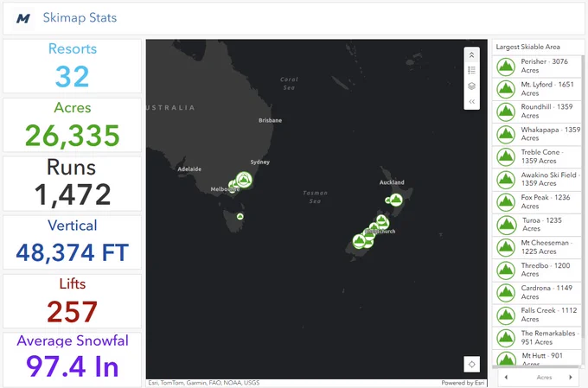The height and width of the screenshot is (388, 588).
Task: Click the Brisbane map label
Action: click(270, 120)
